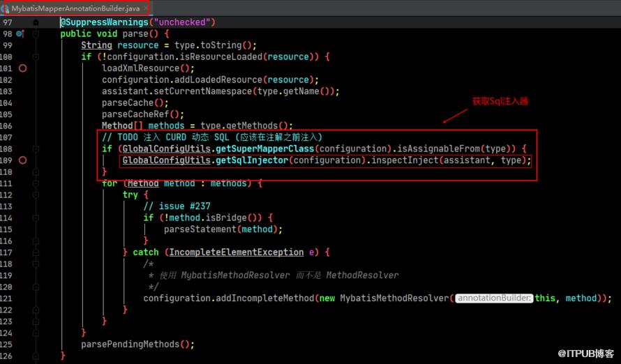Click Method type in for loop
This screenshot has width=621, height=364.
pyautogui.click(x=143, y=183)
